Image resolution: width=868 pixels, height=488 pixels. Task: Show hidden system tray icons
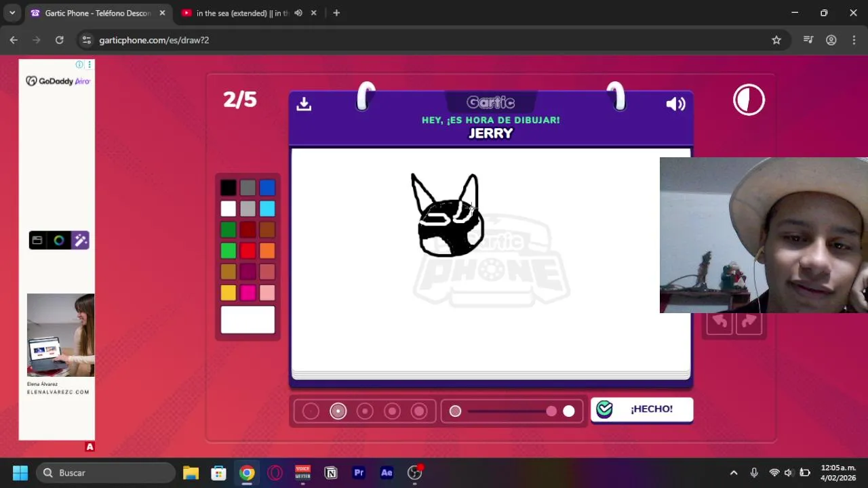pyautogui.click(x=733, y=472)
